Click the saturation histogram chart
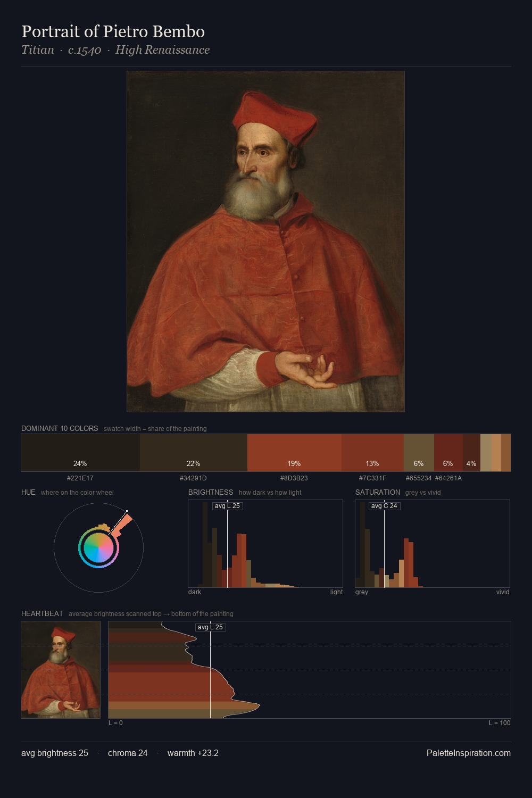 click(x=433, y=544)
